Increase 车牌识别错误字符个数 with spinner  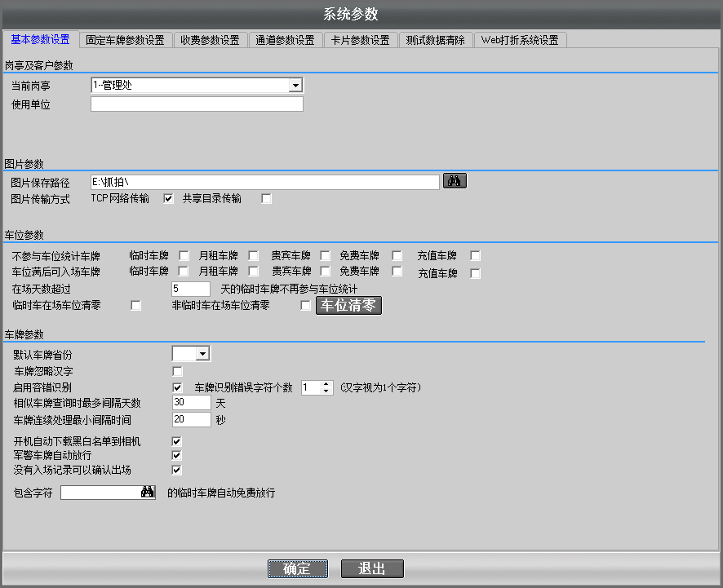point(326,384)
